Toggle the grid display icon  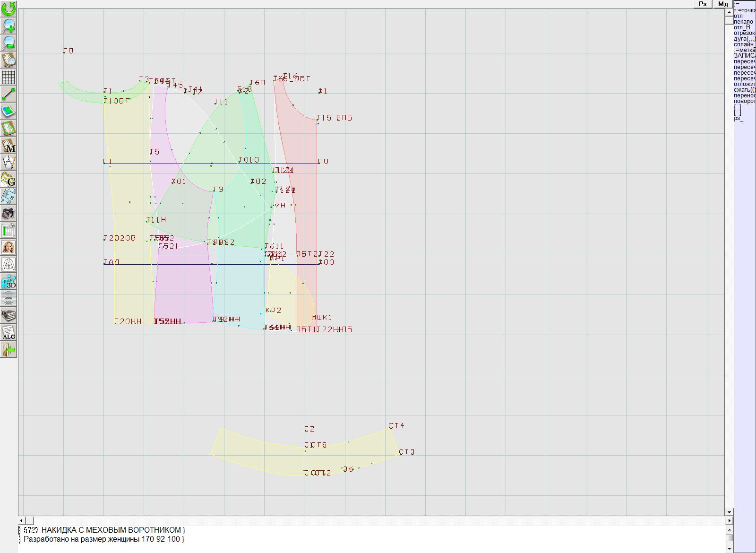click(x=9, y=77)
